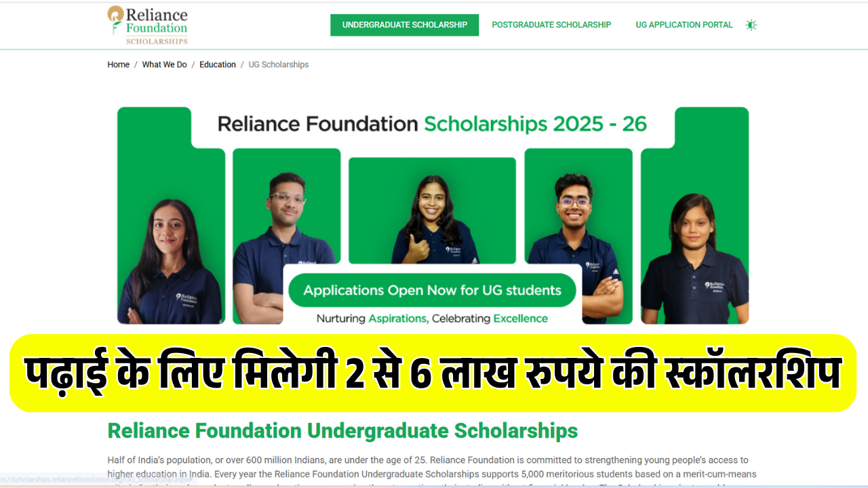Click Applications Open Now for UG students button

[433, 290]
